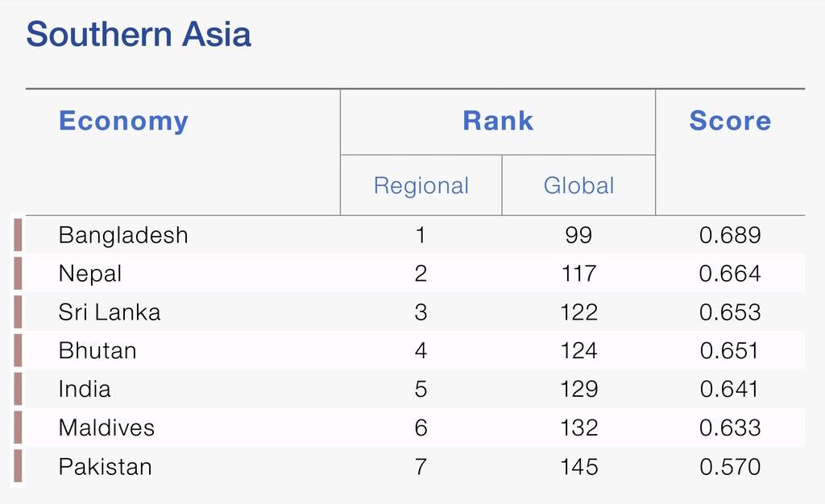The image size is (825, 504).
Task: Click the color marker beside Pakistan
Action: pos(18,466)
